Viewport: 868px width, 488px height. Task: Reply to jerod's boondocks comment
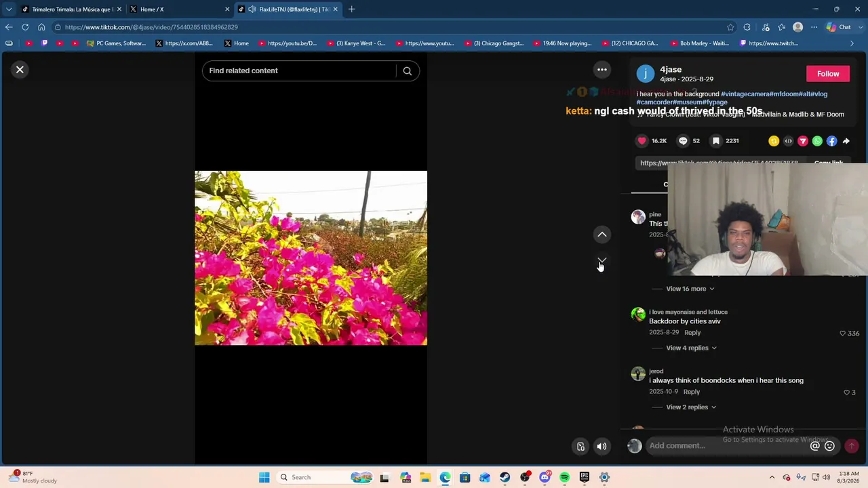692,392
